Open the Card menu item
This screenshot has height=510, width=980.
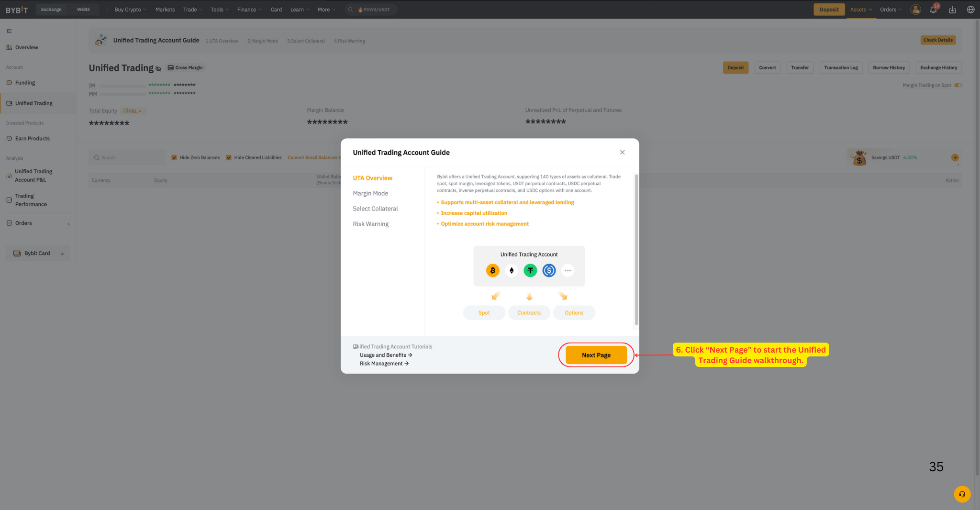pos(276,10)
